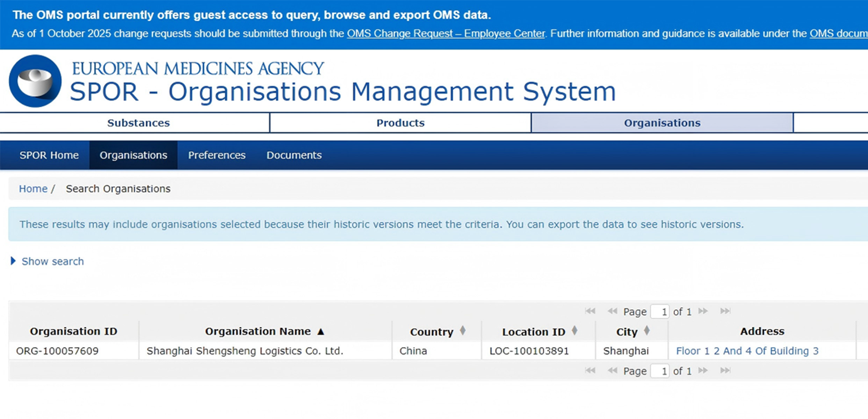Image resolution: width=868 pixels, height=419 pixels.
Task: Click the top pager page number field
Action: point(660,311)
